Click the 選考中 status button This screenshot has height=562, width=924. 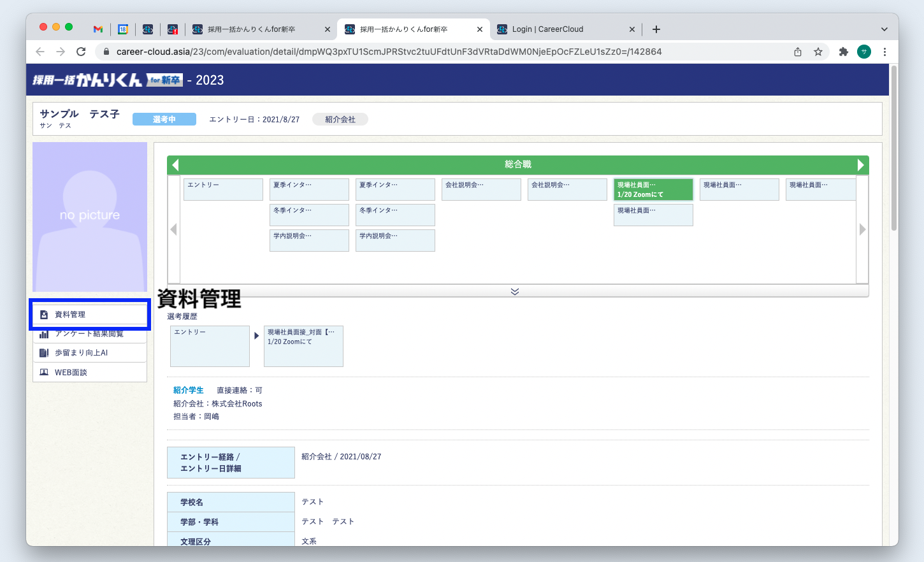(x=164, y=119)
